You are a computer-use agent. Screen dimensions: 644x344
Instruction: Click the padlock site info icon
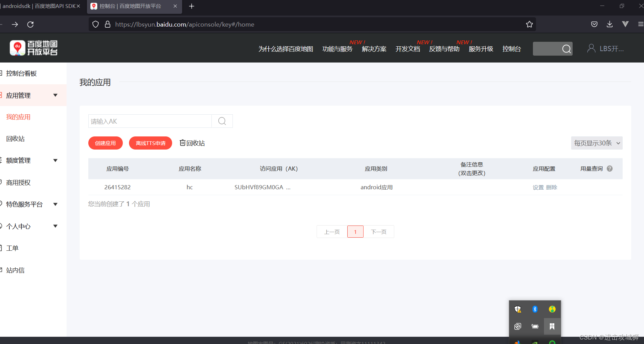click(x=108, y=24)
